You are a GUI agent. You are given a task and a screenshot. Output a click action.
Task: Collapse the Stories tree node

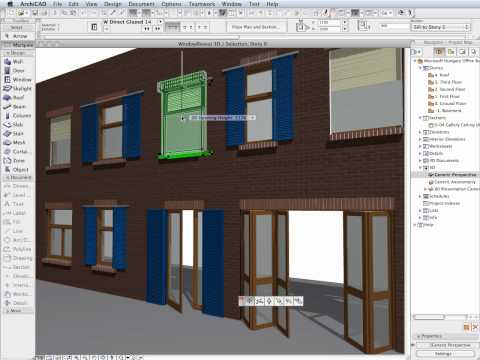[x=420, y=68]
